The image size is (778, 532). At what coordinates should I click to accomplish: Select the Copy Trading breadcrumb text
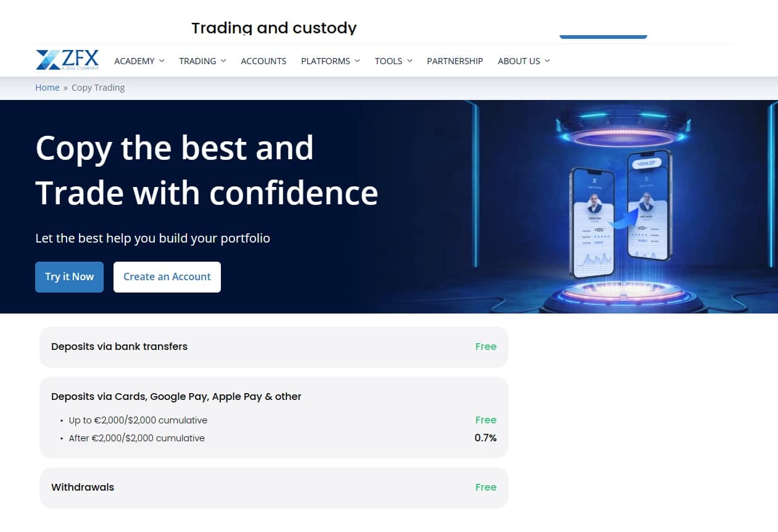(97, 87)
